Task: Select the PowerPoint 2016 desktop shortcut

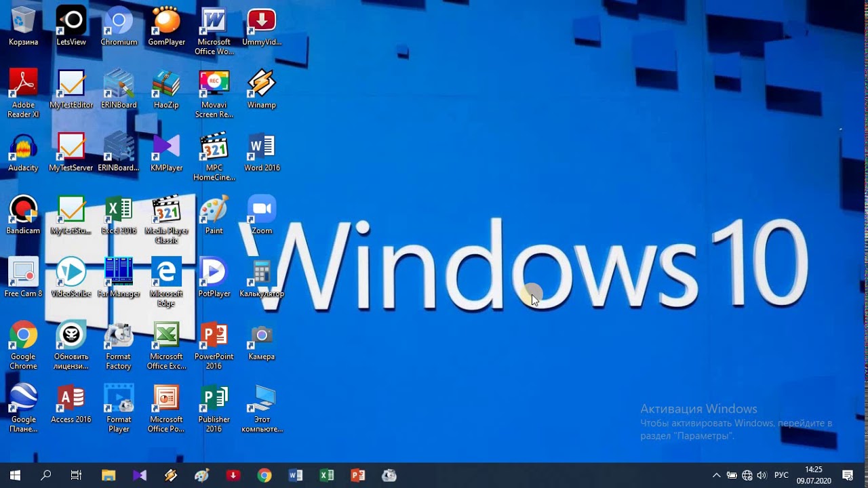Action: coord(214,346)
